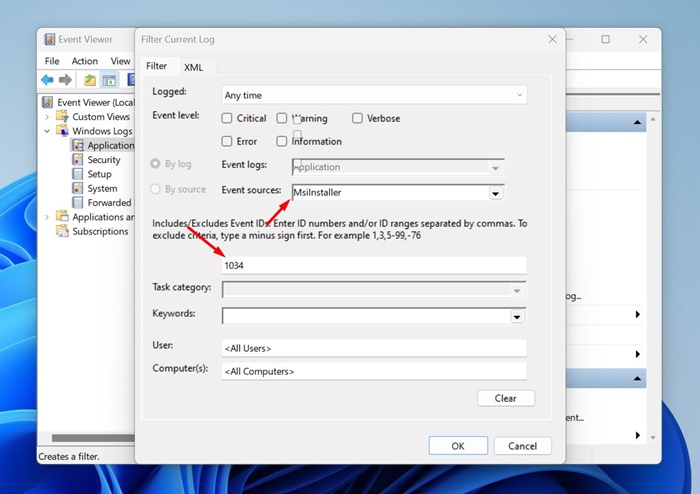
Task: Click the Applications and Services Logs folder icon
Action: tap(62, 216)
